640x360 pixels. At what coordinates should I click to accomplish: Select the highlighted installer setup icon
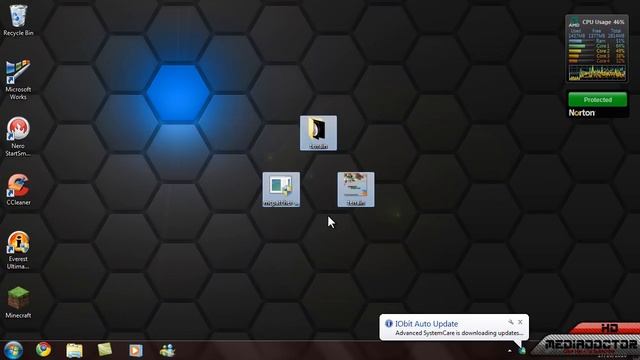click(281, 189)
